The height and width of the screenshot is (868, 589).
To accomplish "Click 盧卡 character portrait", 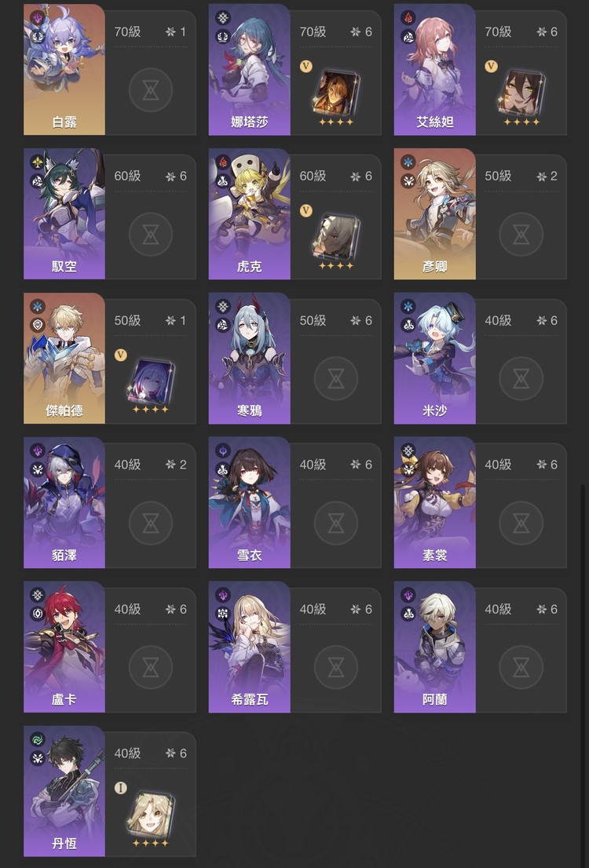I will coord(64,647).
